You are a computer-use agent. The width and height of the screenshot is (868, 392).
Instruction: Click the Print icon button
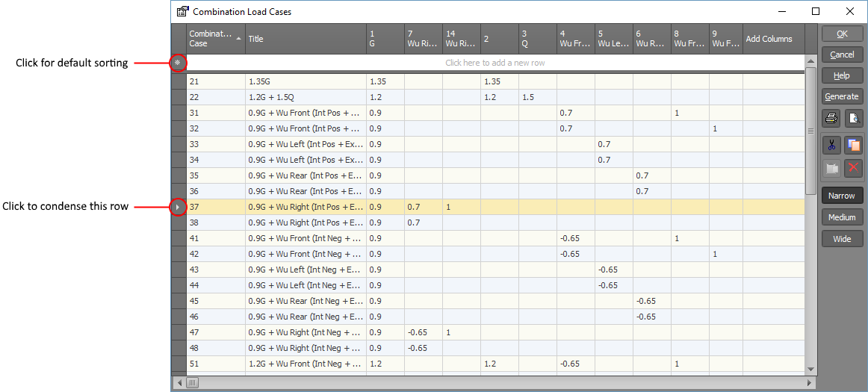pyautogui.click(x=831, y=118)
